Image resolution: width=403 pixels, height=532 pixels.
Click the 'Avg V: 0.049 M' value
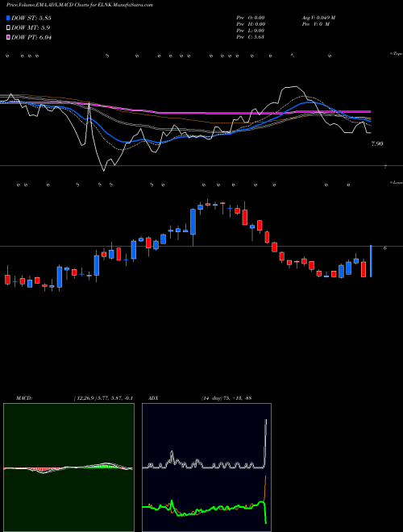point(318,18)
